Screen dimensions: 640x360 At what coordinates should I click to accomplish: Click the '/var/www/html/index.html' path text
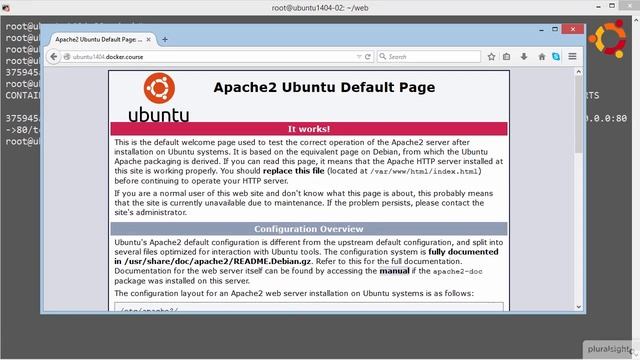424,171
